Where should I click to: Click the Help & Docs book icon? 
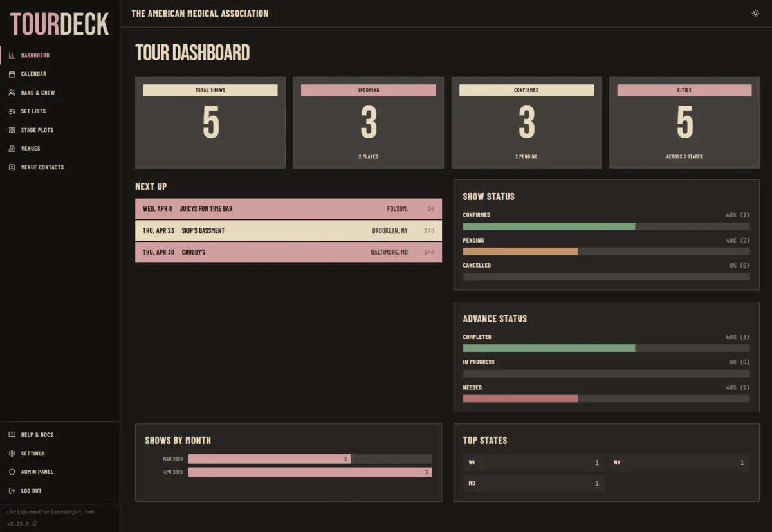pos(12,434)
